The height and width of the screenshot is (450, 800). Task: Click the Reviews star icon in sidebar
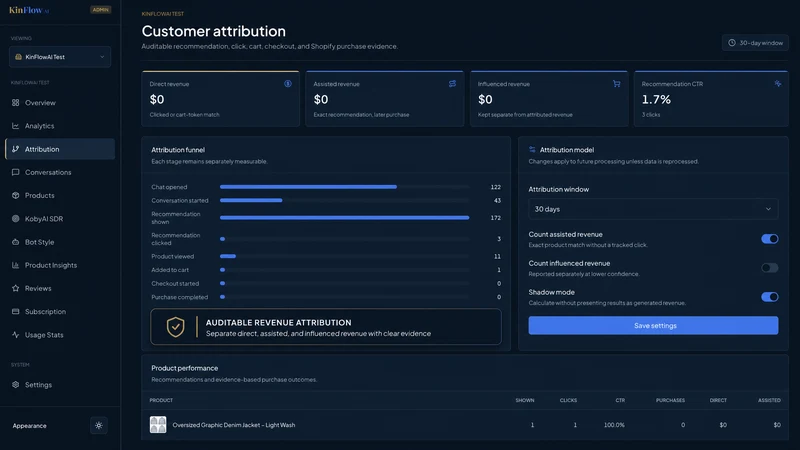click(x=15, y=288)
